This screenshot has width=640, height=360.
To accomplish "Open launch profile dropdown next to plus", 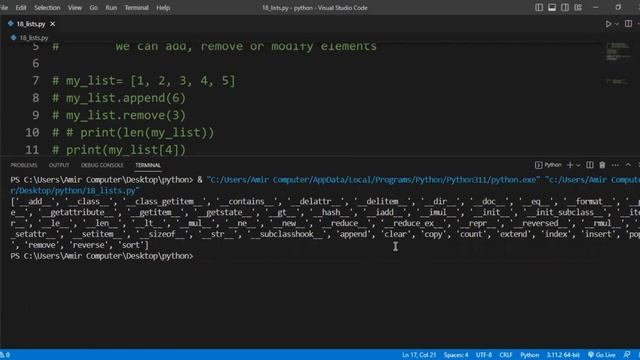I will pos(578,165).
